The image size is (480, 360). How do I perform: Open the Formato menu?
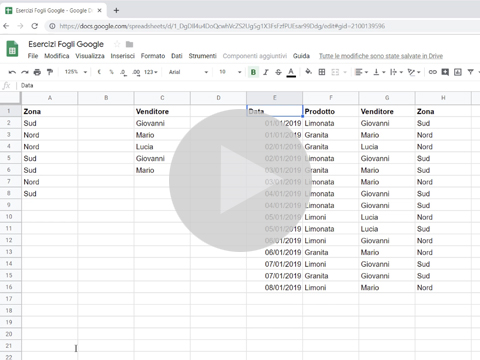[x=153, y=56]
